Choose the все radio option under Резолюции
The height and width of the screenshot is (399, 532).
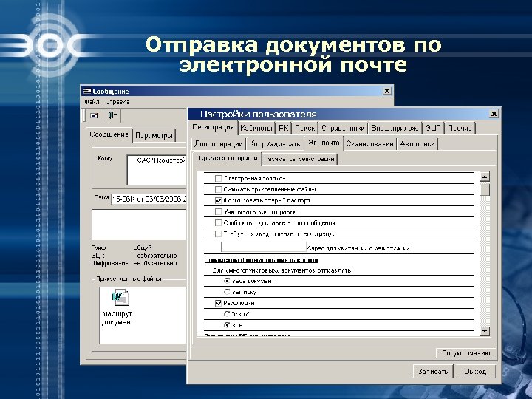click(227, 325)
